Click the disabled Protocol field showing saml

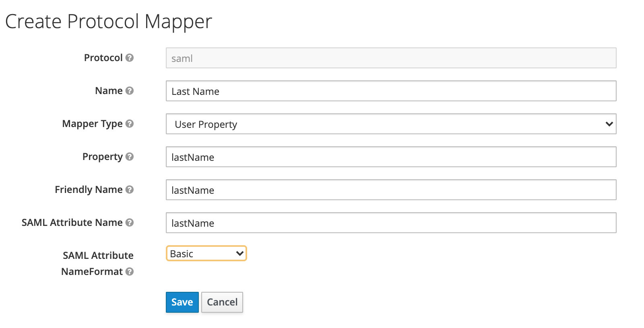click(x=390, y=58)
